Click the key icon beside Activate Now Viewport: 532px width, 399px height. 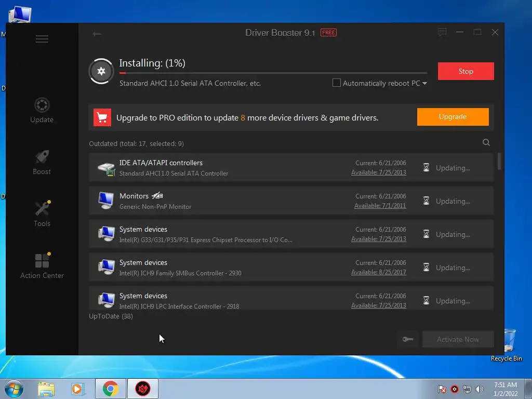click(408, 339)
